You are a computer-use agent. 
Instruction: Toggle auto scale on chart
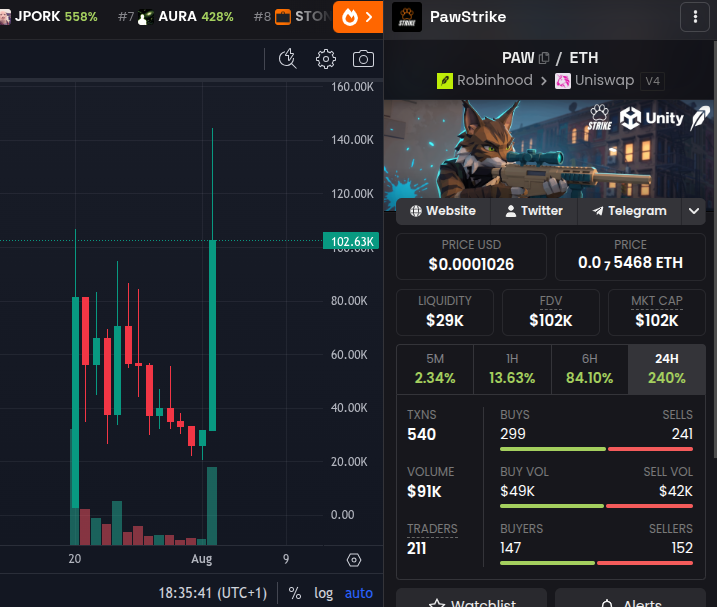pos(358,593)
